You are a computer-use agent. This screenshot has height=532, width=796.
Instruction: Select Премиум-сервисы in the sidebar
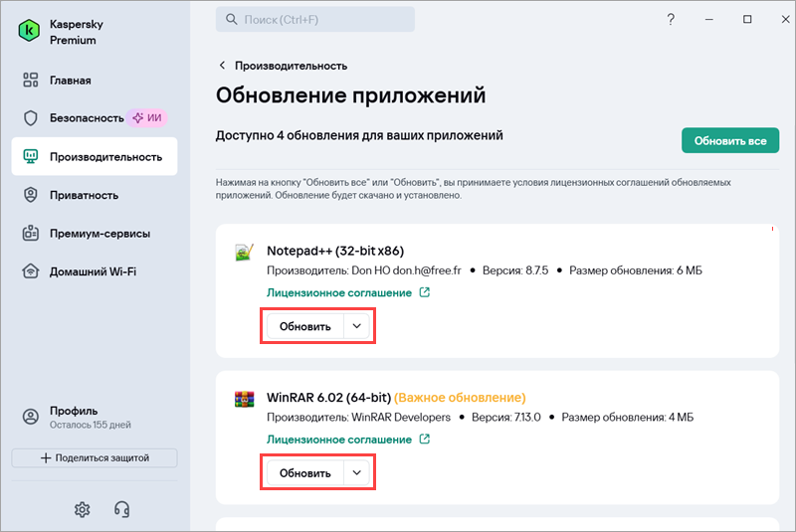click(x=95, y=234)
